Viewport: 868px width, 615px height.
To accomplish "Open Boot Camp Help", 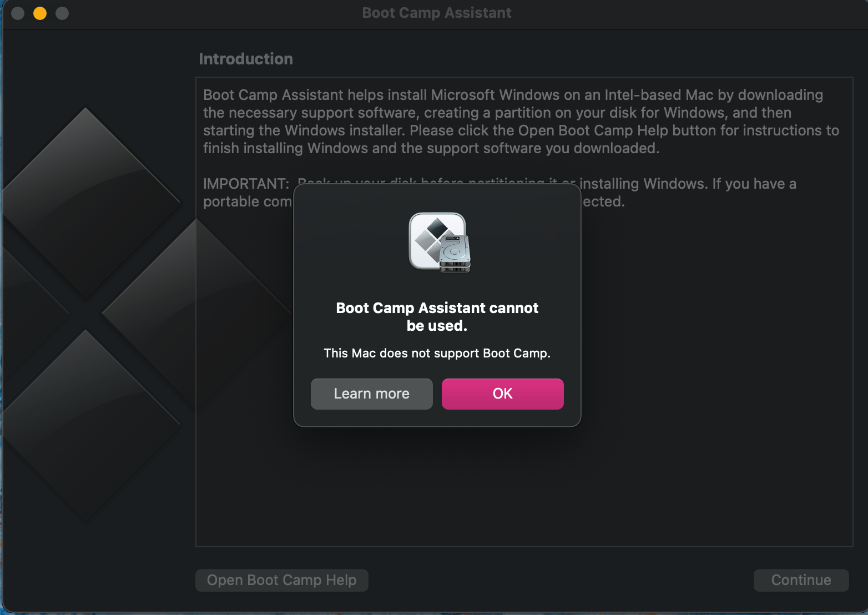I will pos(281,580).
